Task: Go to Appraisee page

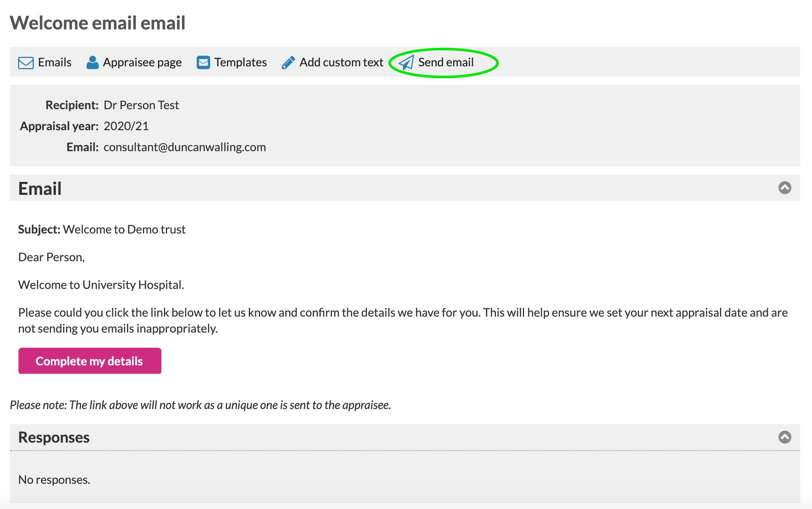Action: click(142, 62)
